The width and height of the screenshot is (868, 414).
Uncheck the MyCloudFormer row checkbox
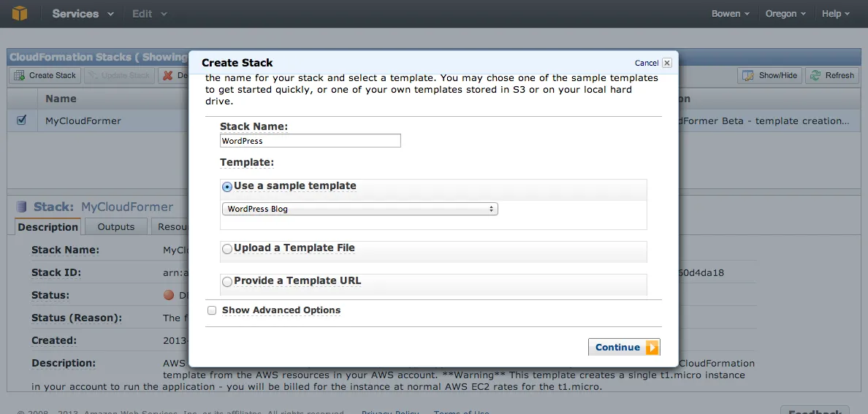[x=22, y=120]
